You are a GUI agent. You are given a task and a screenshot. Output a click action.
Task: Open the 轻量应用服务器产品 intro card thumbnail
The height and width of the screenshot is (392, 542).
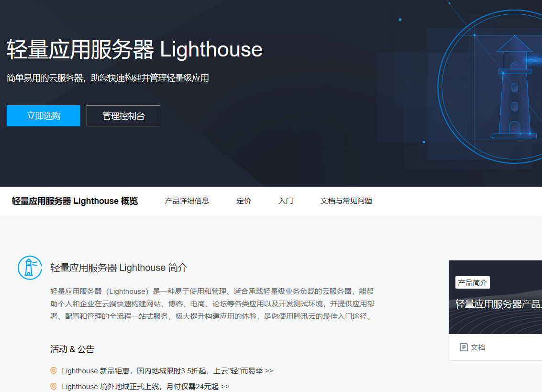coord(495,297)
